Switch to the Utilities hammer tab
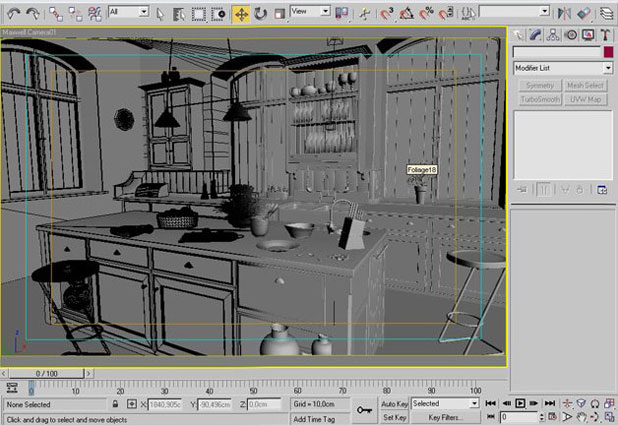 tap(605, 35)
